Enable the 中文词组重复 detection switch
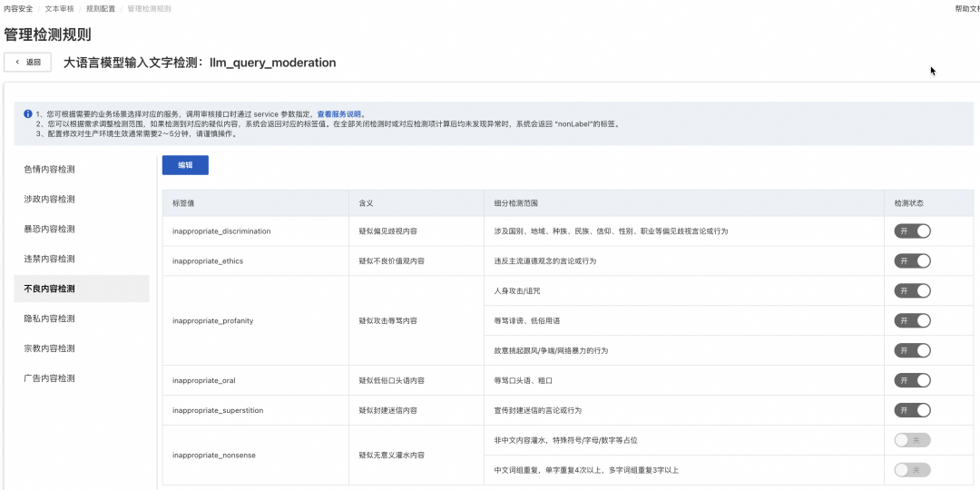This screenshot has width=980, height=490. pyautogui.click(x=912, y=470)
